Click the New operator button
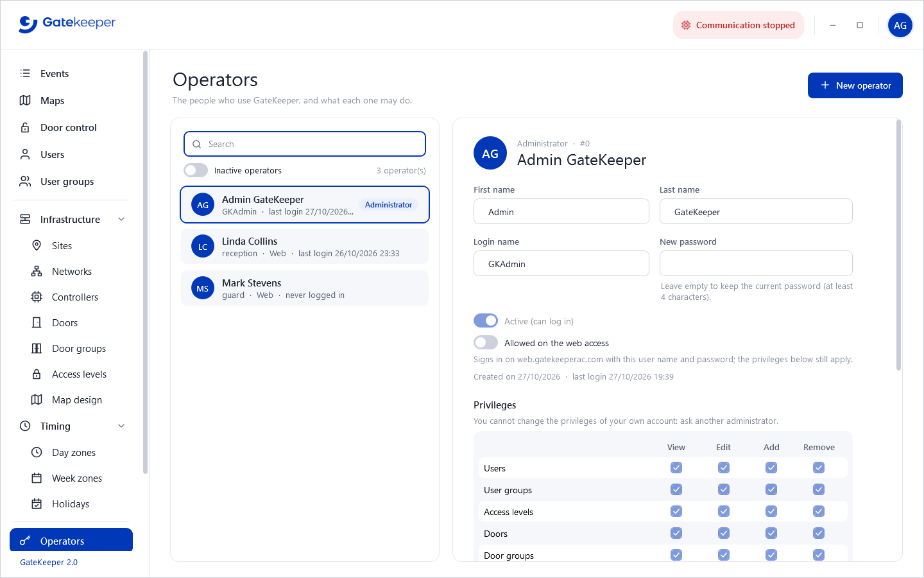924x578 pixels. [x=855, y=85]
